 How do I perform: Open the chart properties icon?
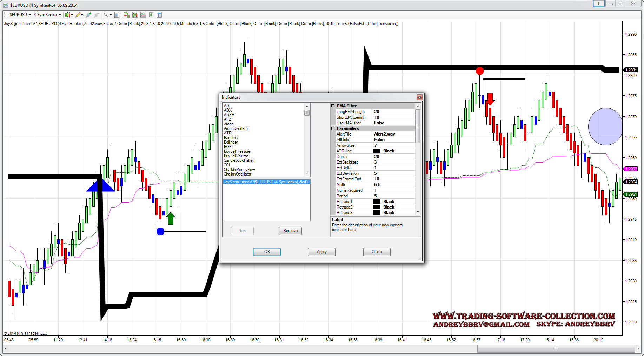(x=159, y=15)
